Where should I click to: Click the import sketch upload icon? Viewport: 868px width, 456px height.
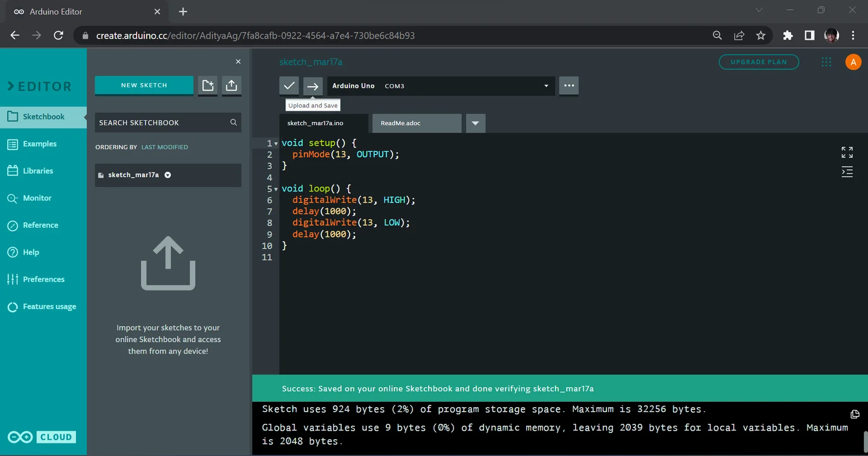pyautogui.click(x=232, y=85)
